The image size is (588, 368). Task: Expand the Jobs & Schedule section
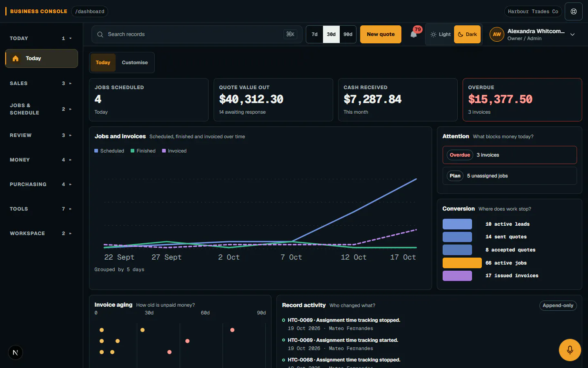pyautogui.click(x=41, y=109)
